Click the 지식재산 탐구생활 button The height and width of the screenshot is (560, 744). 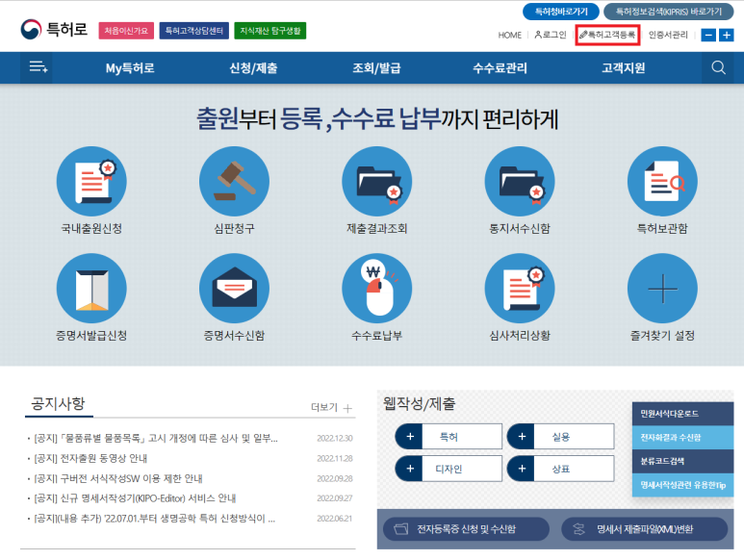click(270, 31)
